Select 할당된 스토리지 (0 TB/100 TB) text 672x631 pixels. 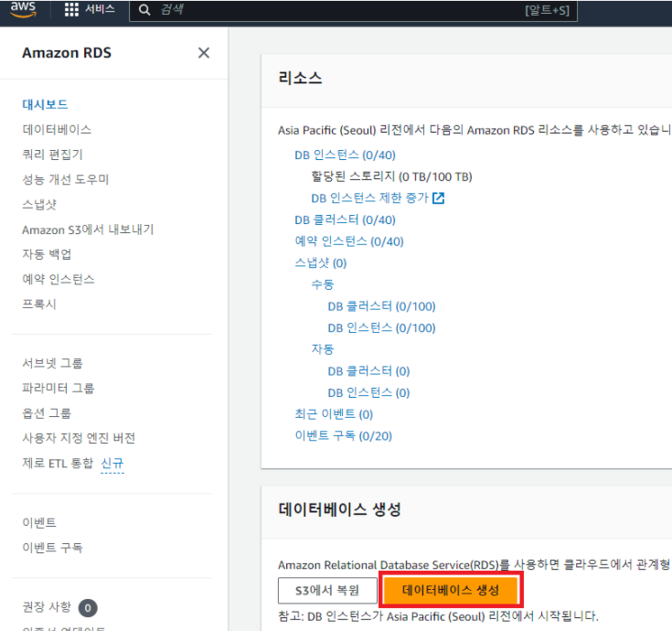[x=391, y=176]
